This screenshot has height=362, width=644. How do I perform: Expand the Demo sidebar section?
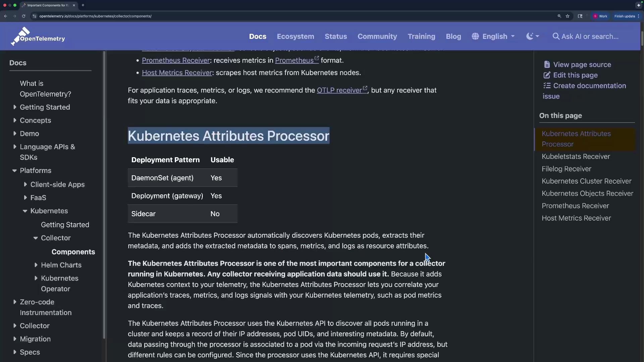click(15, 133)
